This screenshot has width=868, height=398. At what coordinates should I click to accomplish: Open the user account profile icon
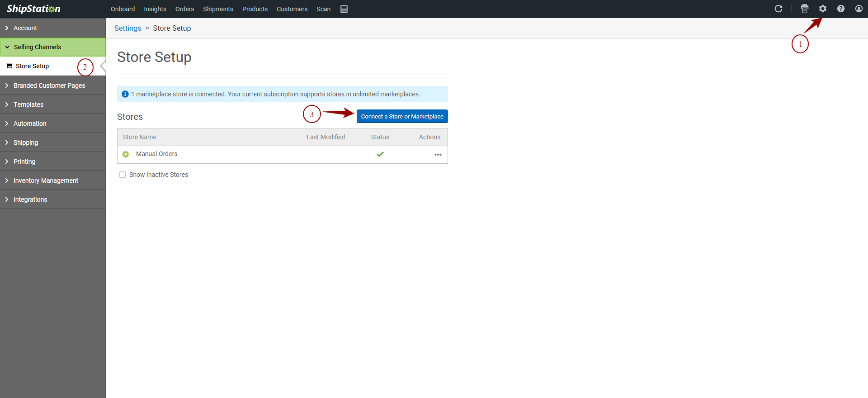coord(859,9)
